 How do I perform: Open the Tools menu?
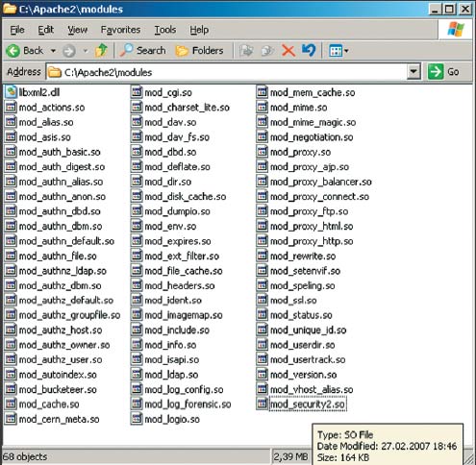pyautogui.click(x=165, y=30)
